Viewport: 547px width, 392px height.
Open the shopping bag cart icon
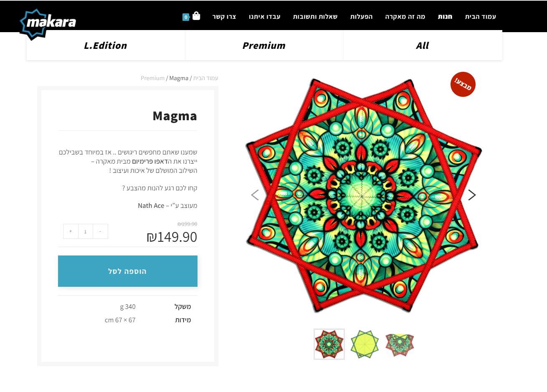coord(196,16)
